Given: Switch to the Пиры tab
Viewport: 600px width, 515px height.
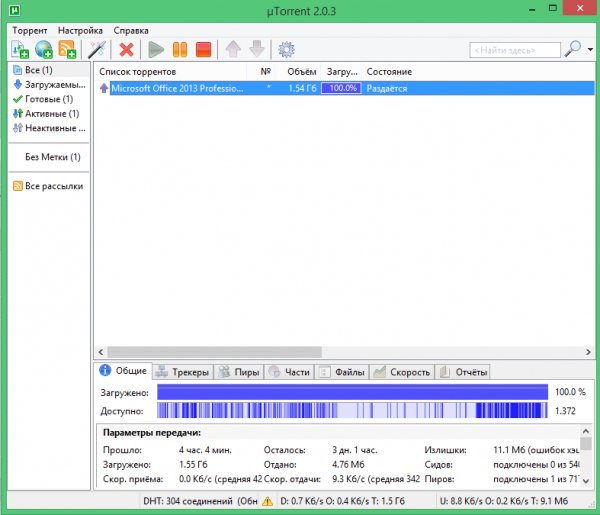Looking at the screenshot, I should 239,372.
